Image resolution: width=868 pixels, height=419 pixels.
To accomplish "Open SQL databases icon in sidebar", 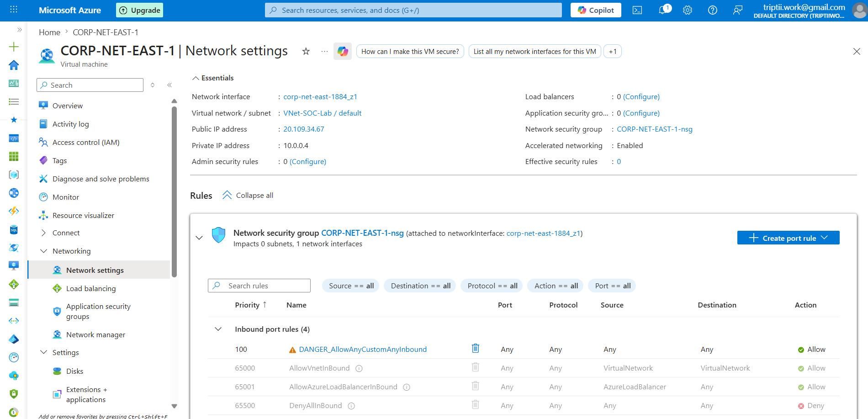I will coord(14,229).
